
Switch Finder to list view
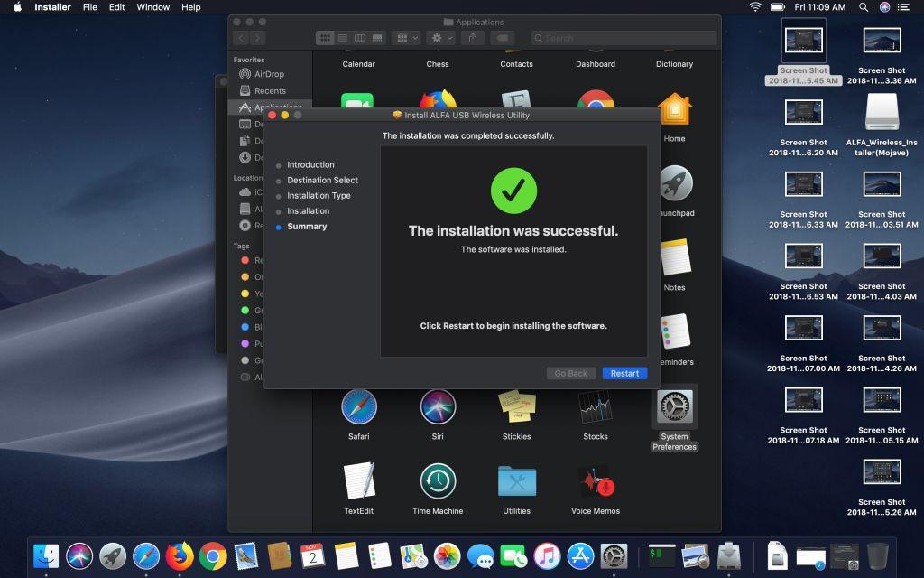click(343, 38)
